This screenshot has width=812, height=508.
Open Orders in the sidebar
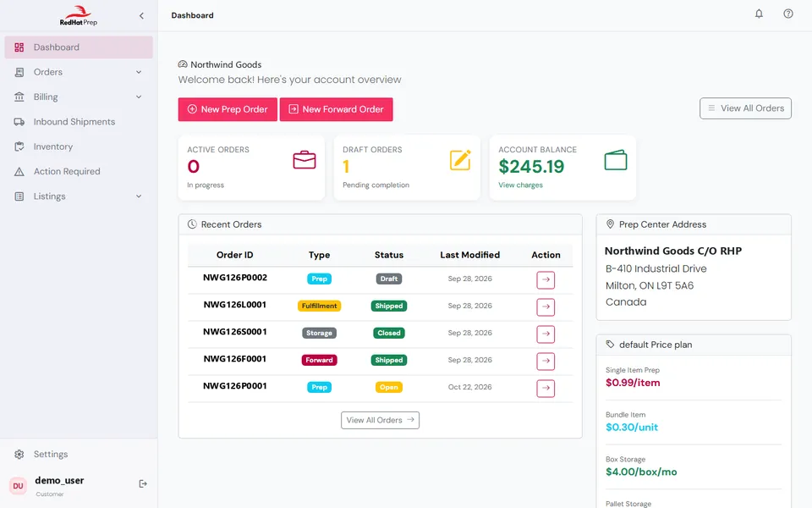[79, 72]
